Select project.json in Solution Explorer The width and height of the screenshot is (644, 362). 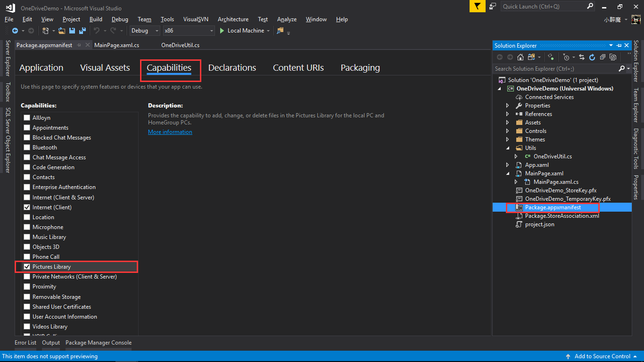540,224
